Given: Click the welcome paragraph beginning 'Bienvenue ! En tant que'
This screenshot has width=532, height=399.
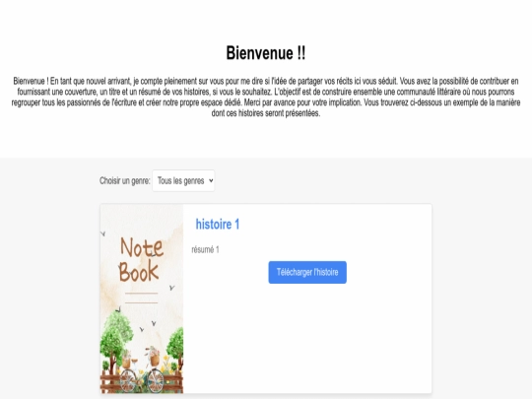Looking at the screenshot, I should click(266, 97).
